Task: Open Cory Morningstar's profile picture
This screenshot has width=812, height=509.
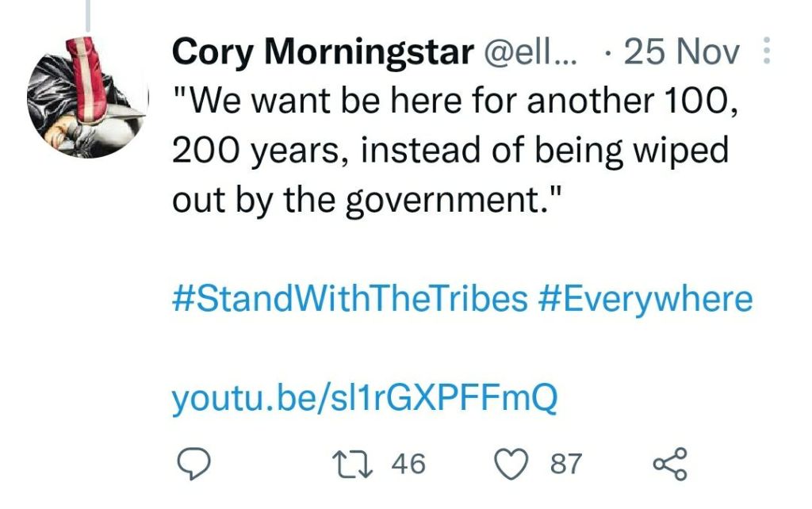Action: 88,96
